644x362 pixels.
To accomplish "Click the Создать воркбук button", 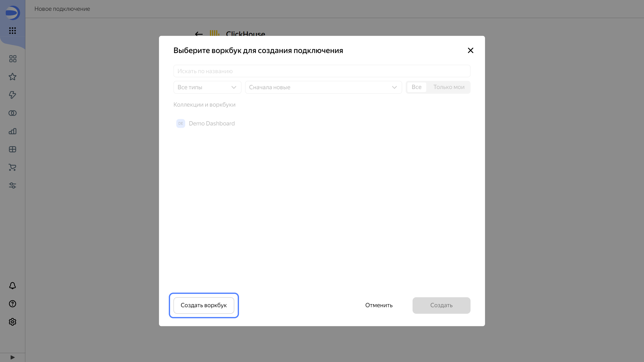I will [204, 305].
